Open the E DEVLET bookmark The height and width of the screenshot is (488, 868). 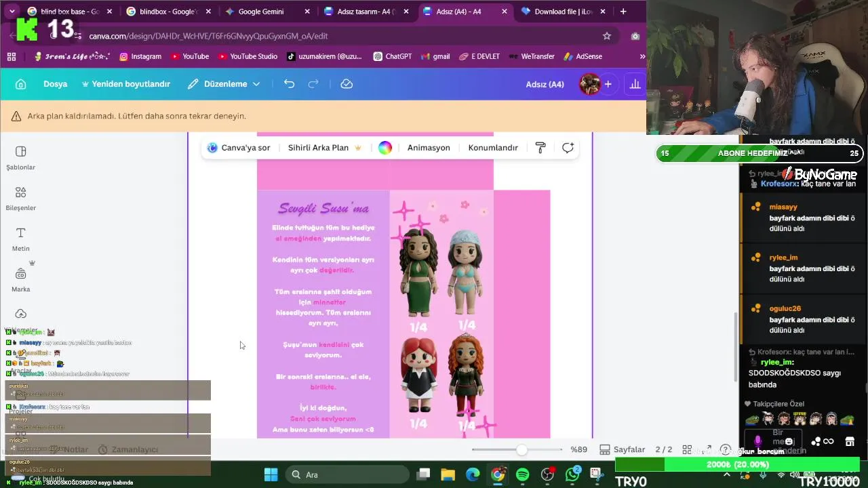479,56
